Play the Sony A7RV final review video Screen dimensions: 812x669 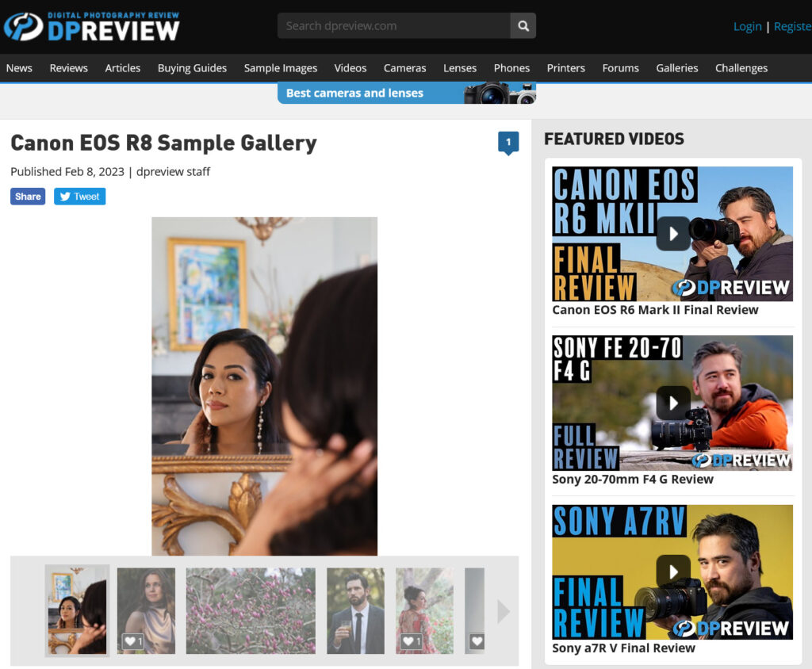click(x=672, y=572)
